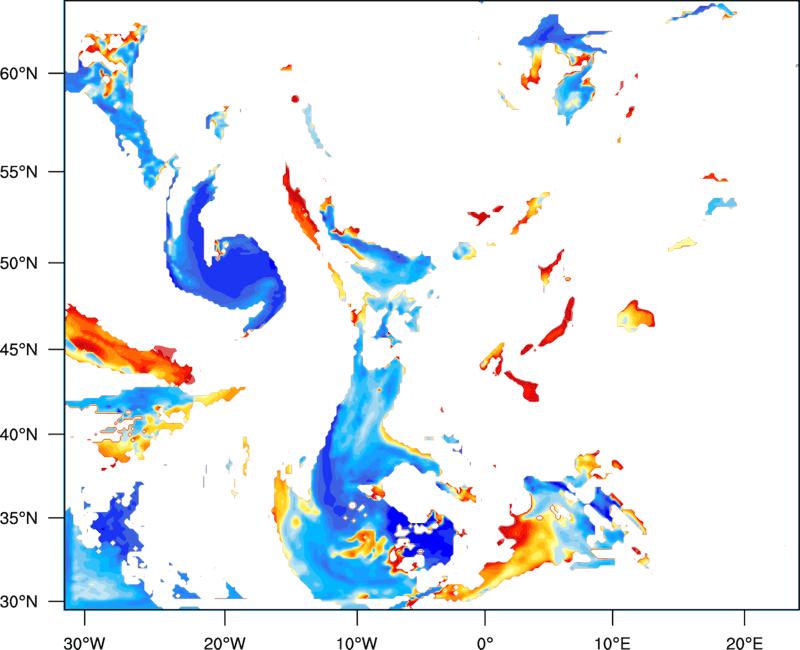800x650 pixels.
Task: Click the 40°N latitude label
Action: (19, 435)
